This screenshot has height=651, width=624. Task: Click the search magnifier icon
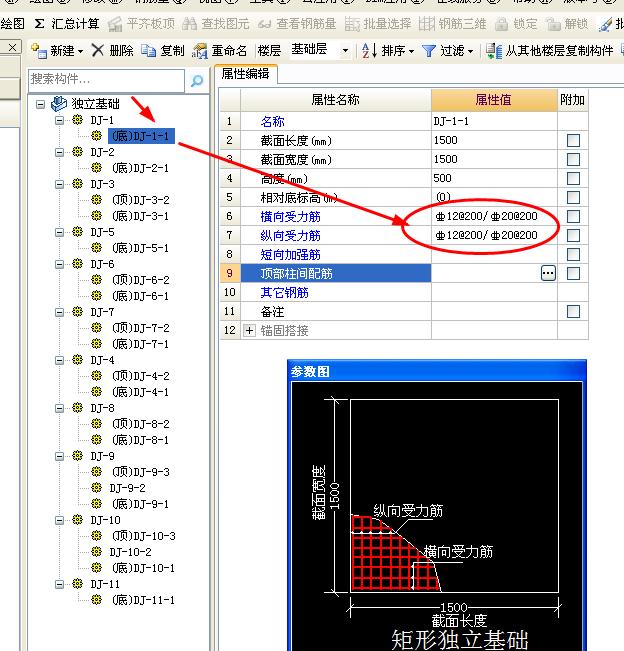(x=197, y=81)
